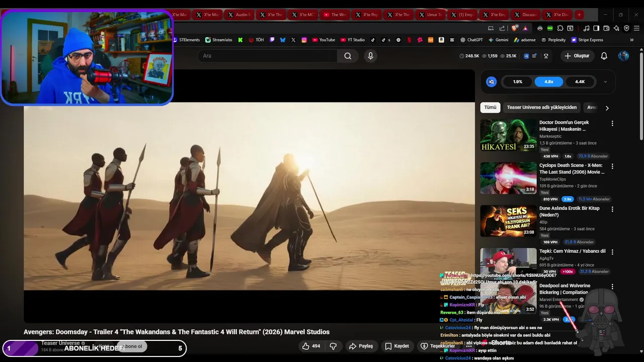Open options menu for Dune Aslında video

(612, 209)
